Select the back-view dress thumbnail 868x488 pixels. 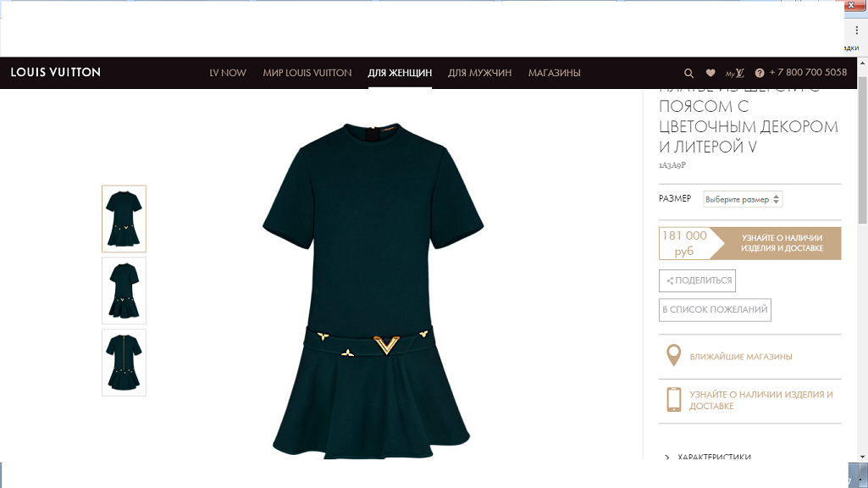point(124,363)
